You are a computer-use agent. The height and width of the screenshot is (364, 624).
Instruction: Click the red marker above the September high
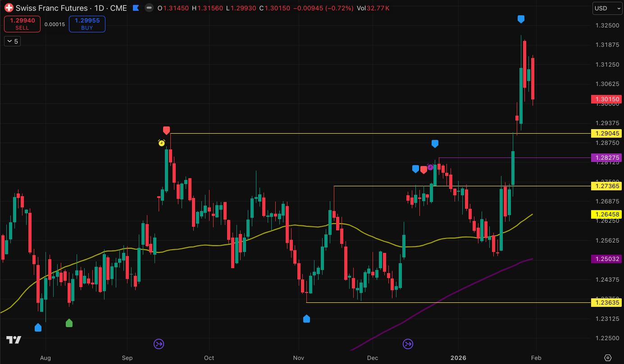(166, 130)
